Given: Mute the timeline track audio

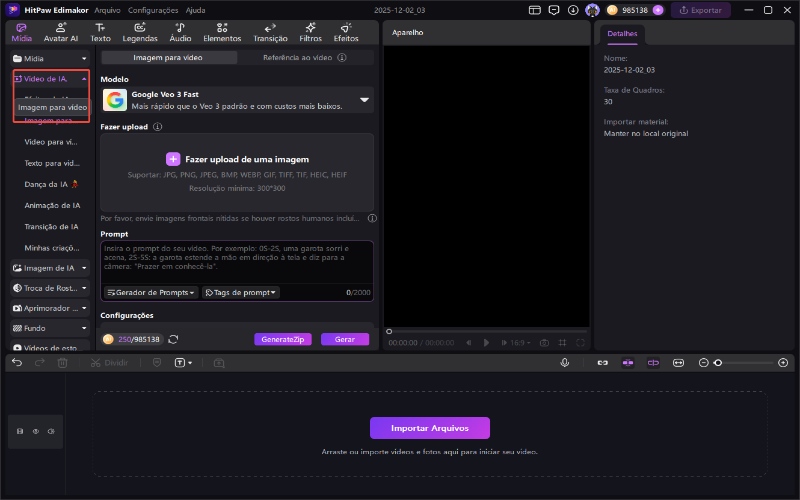Looking at the screenshot, I should point(50,431).
